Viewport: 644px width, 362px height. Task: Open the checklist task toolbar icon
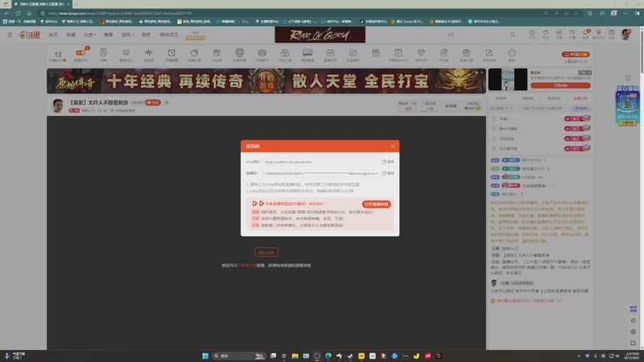coord(398,53)
